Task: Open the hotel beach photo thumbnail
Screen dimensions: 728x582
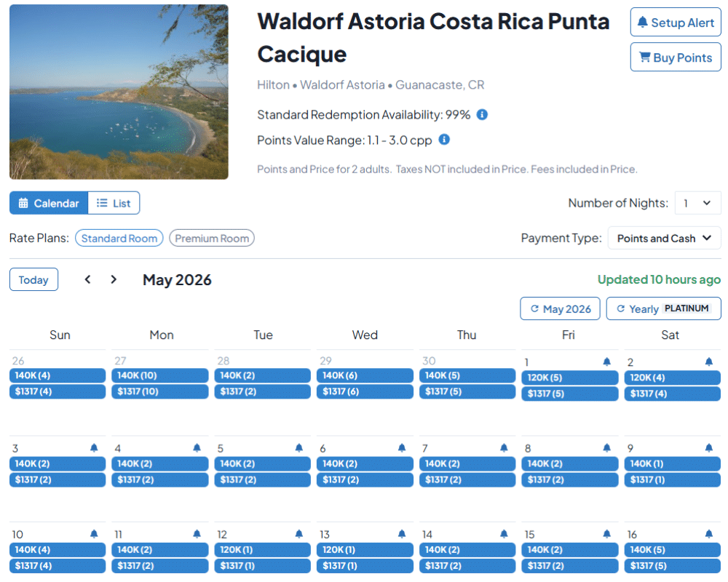Action: (119, 92)
